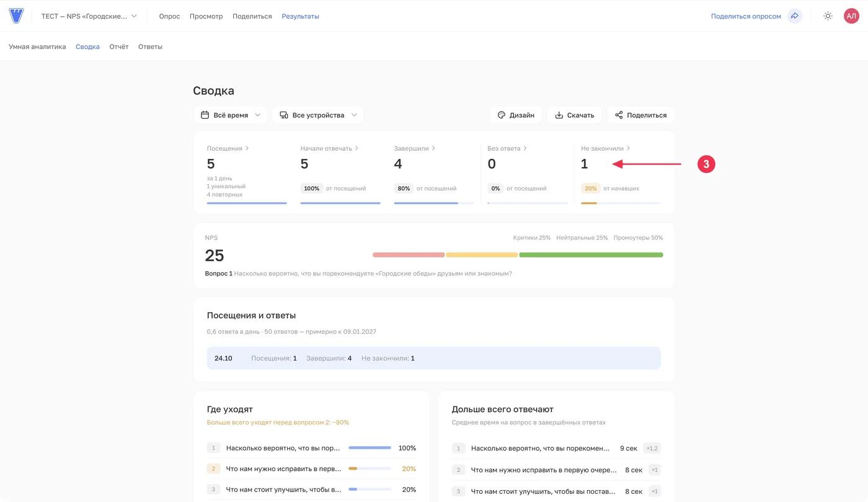The height and width of the screenshot is (502, 868).
Task: Click the download icon on Скачать button
Action: click(559, 115)
